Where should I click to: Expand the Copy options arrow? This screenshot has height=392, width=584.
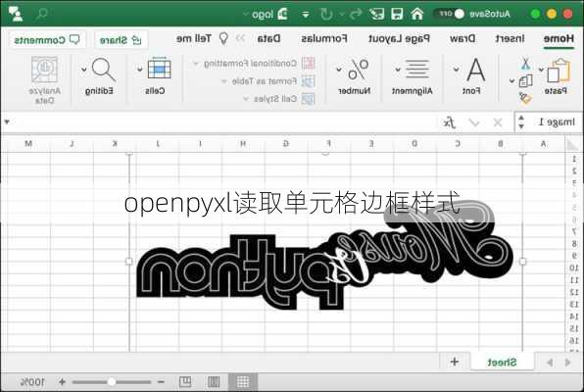click(x=512, y=81)
